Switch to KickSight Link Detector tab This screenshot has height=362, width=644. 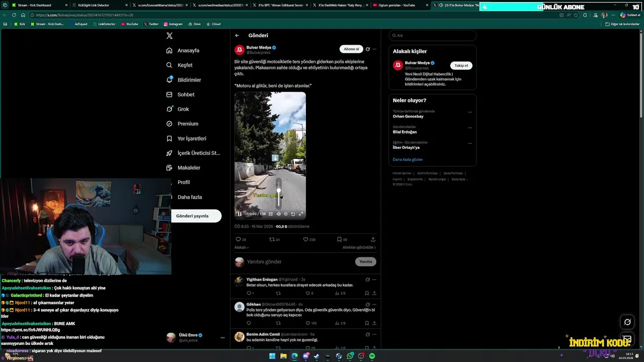99,5
